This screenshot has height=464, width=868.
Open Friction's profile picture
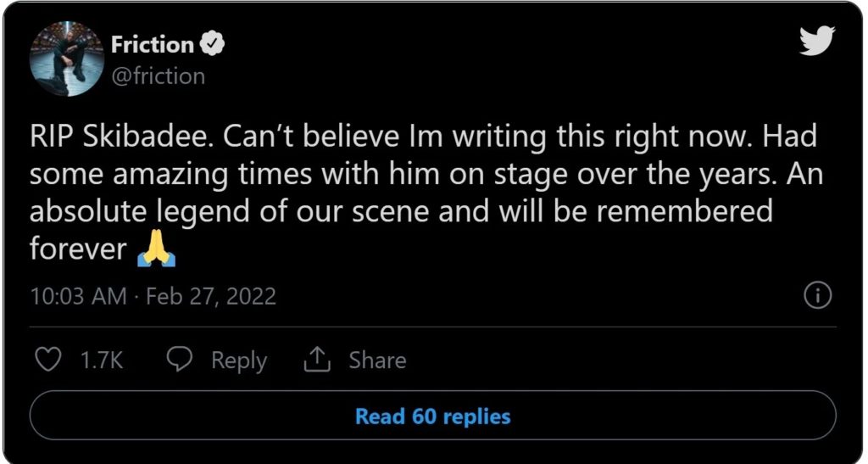tap(66, 59)
